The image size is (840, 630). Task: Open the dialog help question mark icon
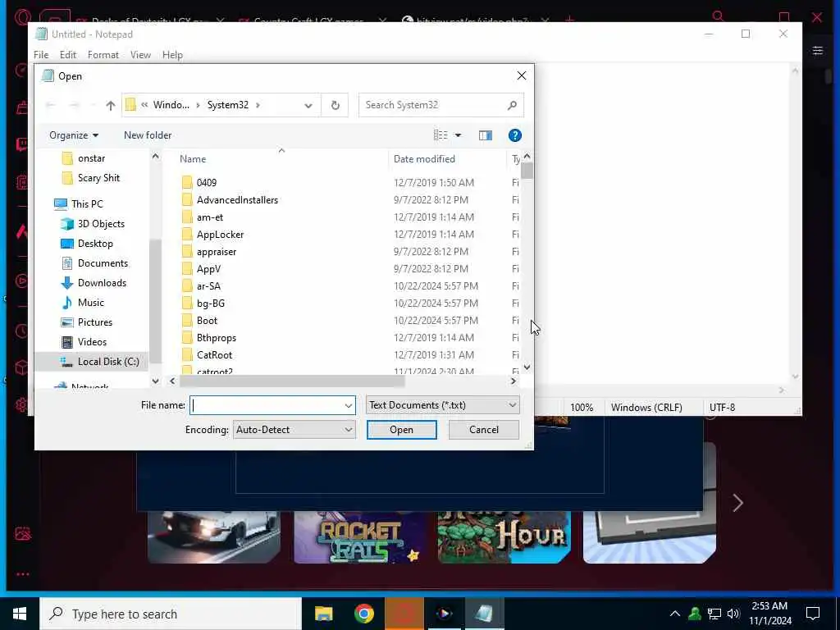pyautogui.click(x=515, y=135)
